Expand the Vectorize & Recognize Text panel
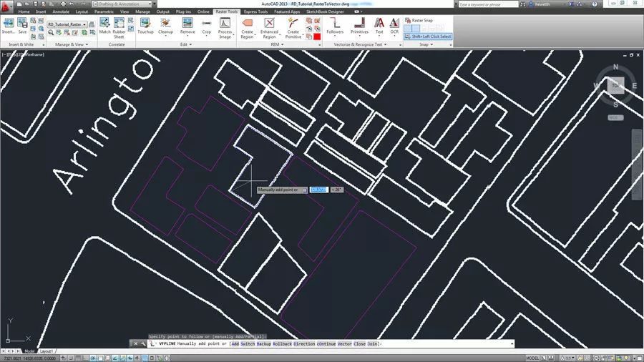Image resolution: width=644 pixels, height=362 pixels. point(364,44)
